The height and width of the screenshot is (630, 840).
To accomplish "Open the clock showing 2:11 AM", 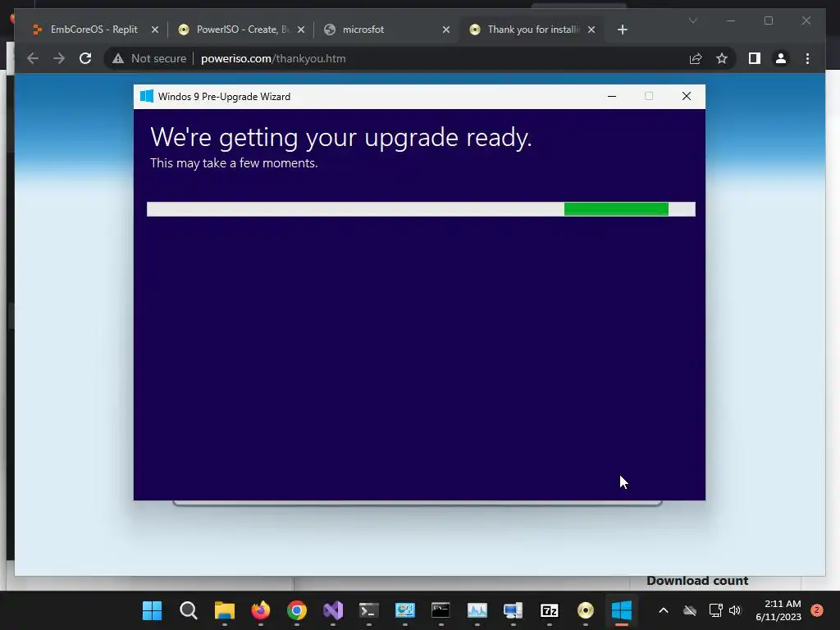I will pos(778,610).
